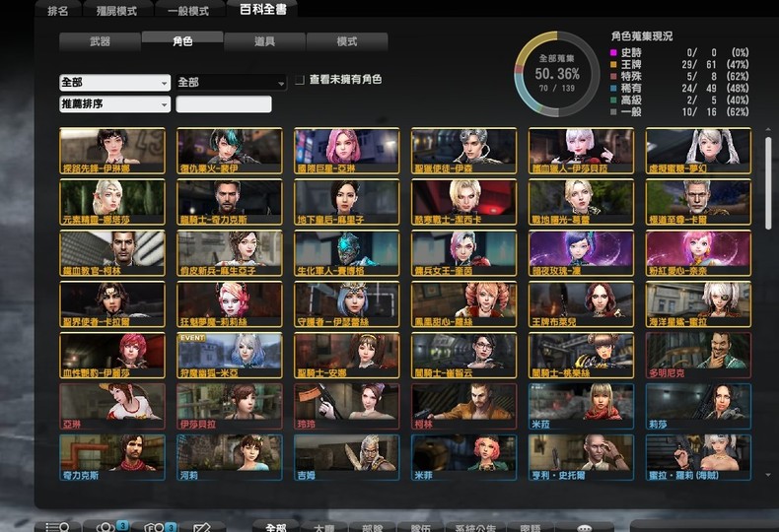This screenshot has width=779, height=532.
Task: Select character card 傭兵女王-奎茵
Action: pyautogui.click(x=464, y=253)
